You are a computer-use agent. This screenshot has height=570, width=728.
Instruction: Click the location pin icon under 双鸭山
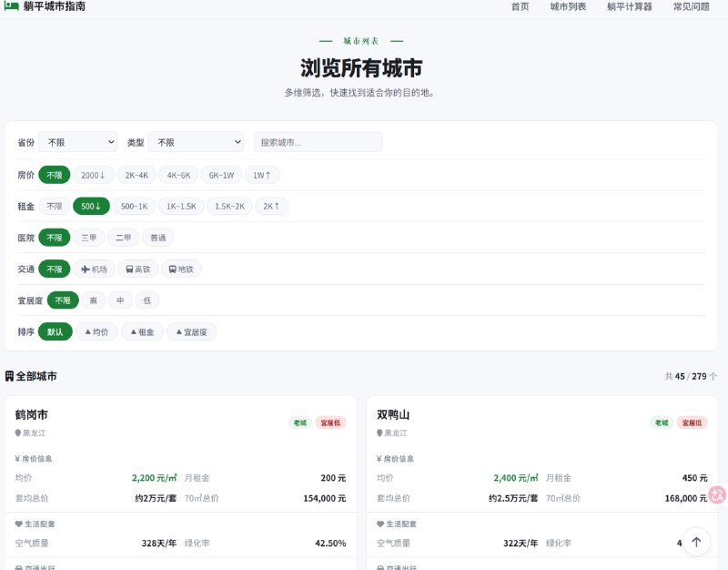click(x=379, y=433)
